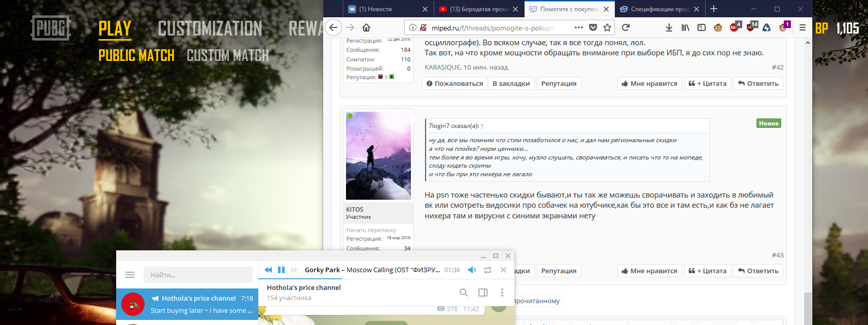Image resolution: width=868 pixels, height=325 pixels.
Task: Open KITOS user profile link
Action: 355,209
